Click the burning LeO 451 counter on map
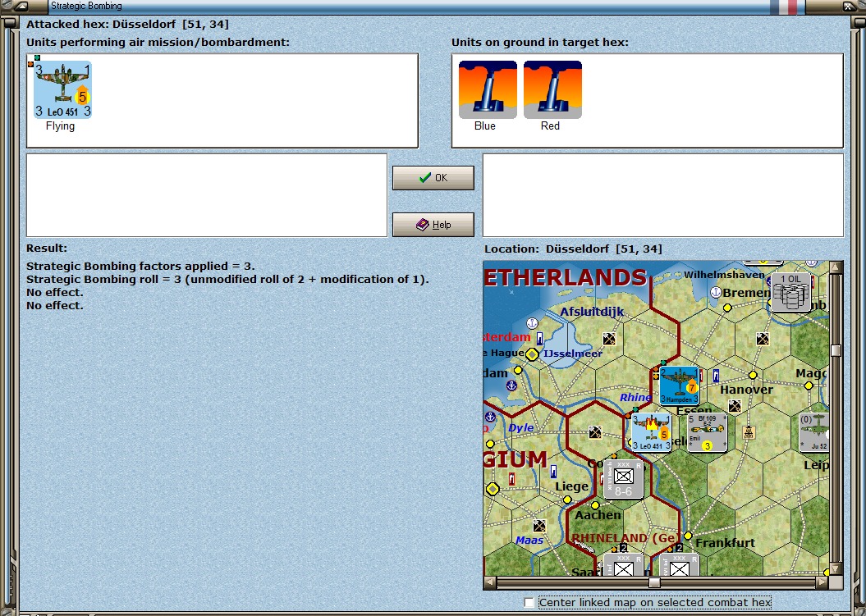This screenshot has height=616, width=866. tap(652, 432)
